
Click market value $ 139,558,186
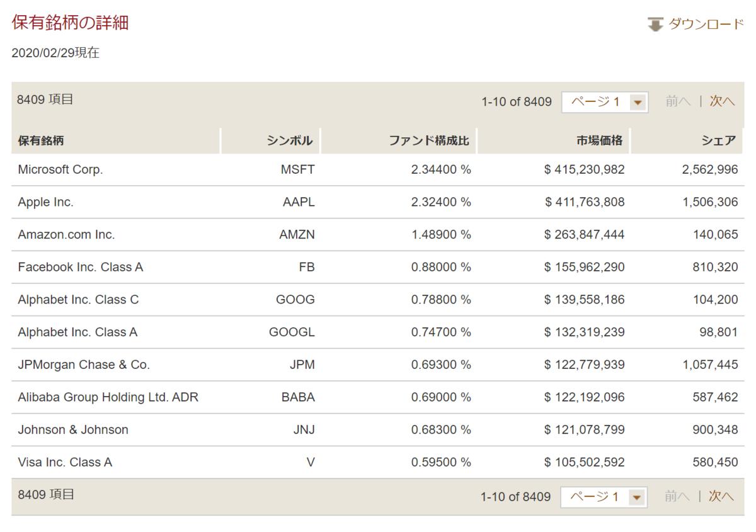coord(585,300)
